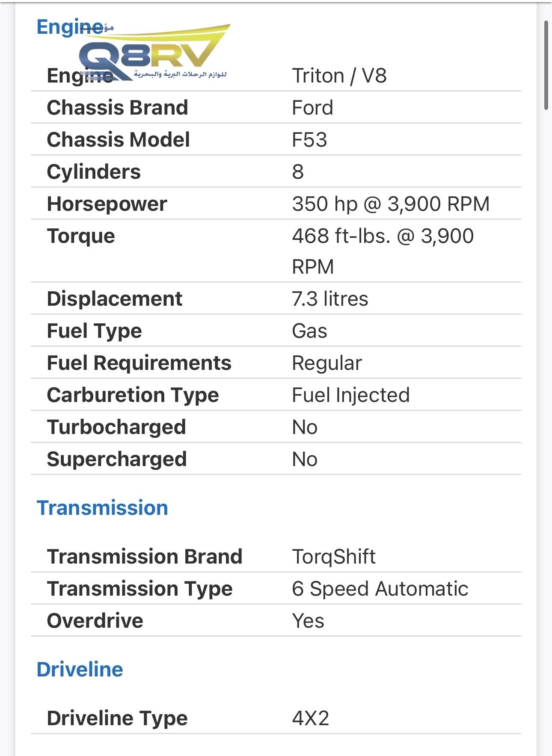Select the Fuel Injected value

[351, 395]
